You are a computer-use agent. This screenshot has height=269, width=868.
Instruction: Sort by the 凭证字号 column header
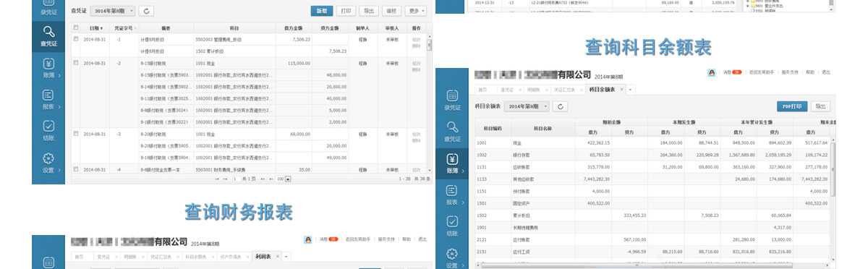[125, 27]
